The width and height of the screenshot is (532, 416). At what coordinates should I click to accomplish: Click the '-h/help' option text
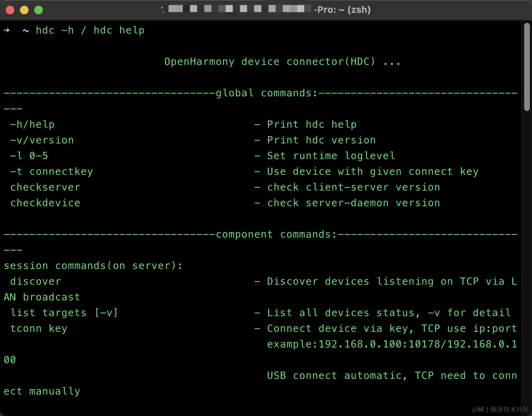[32, 125]
